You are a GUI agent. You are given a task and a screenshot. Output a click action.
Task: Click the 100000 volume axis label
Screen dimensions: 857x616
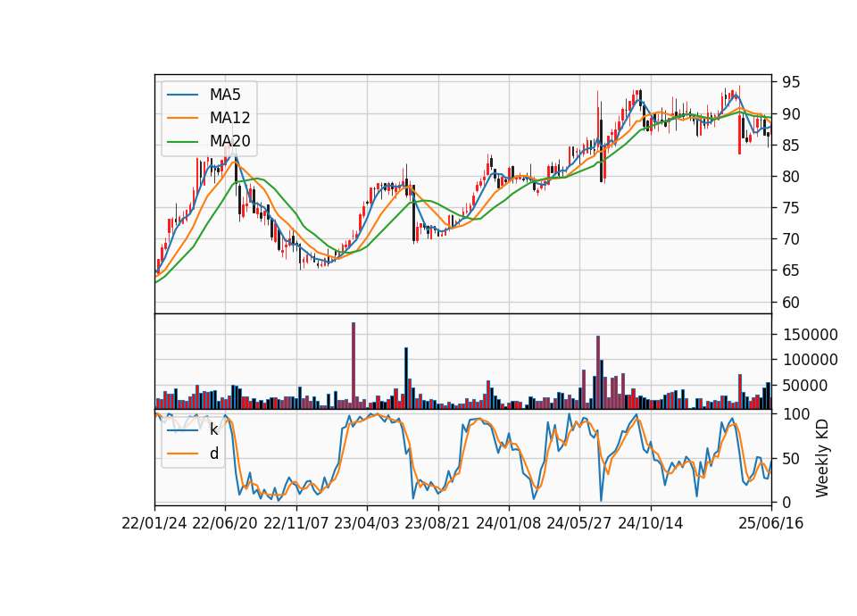tap(810, 360)
